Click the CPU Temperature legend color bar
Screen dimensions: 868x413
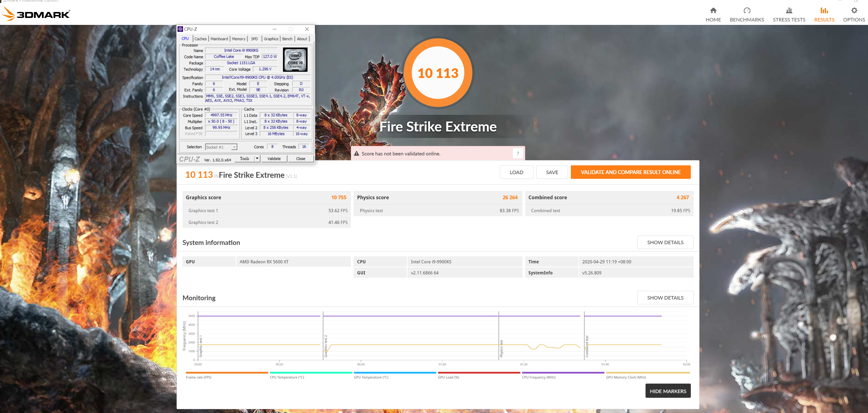[311, 373]
